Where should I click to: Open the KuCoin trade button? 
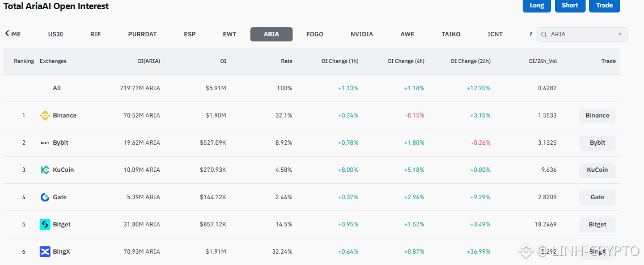[597, 170]
